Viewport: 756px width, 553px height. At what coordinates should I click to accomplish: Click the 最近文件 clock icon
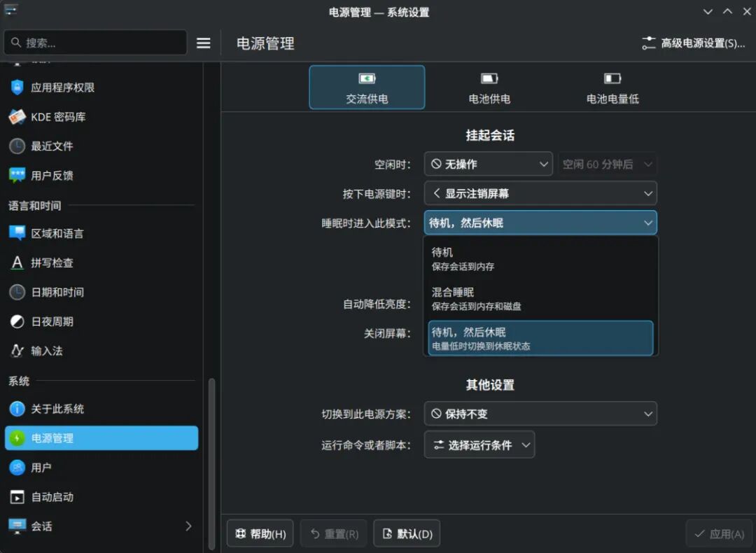(17, 146)
